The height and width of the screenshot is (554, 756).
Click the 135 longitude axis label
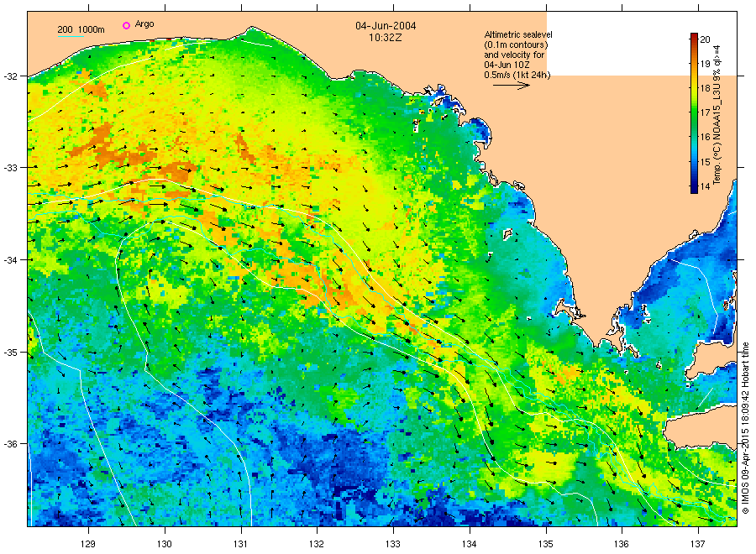(x=546, y=544)
